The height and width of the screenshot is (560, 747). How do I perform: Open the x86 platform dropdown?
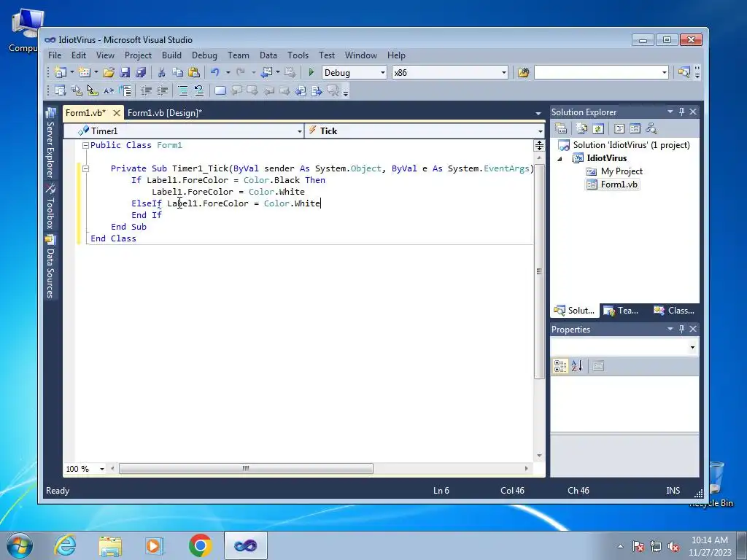(x=504, y=73)
